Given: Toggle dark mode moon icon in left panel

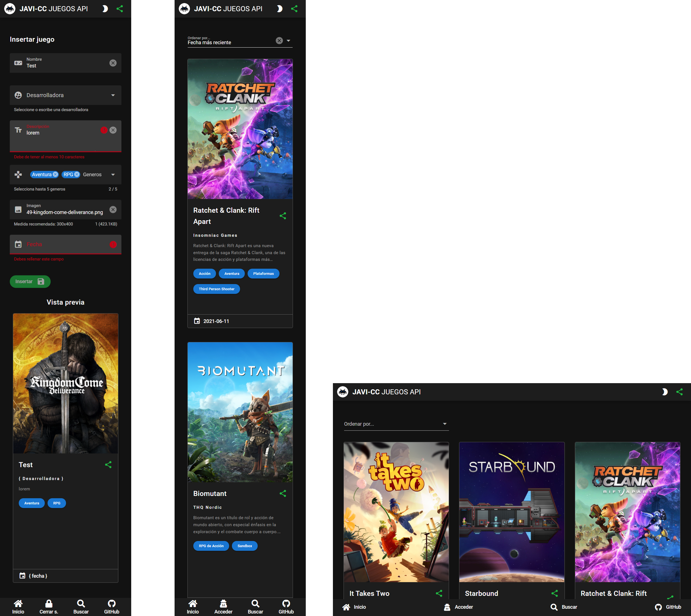Looking at the screenshot, I should 105,9.
